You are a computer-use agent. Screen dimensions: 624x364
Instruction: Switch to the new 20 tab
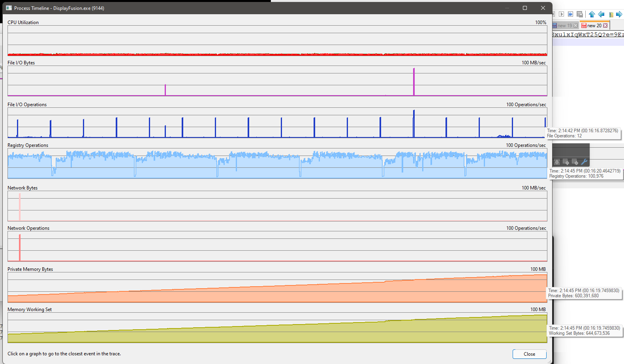[x=594, y=26]
